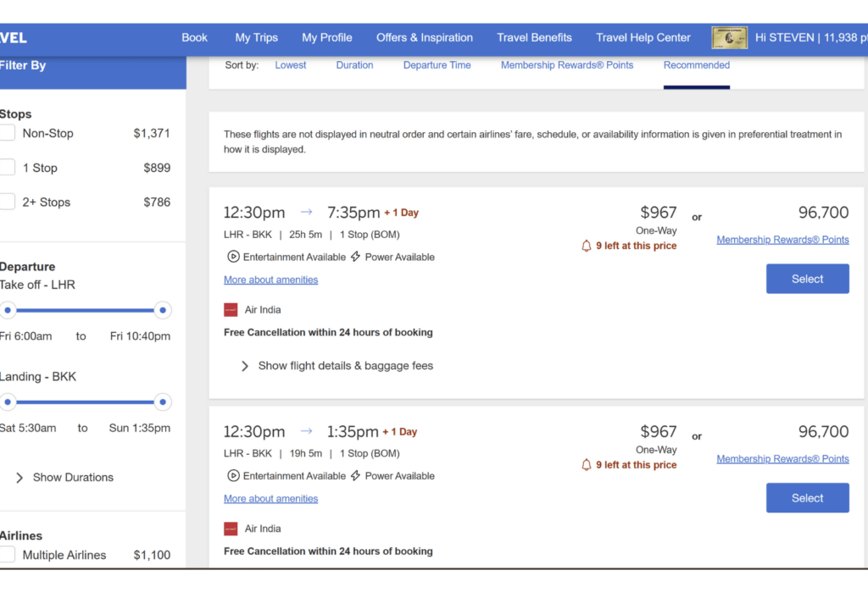Image resolution: width=868 pixels, height=593 pixels.
Task: Click the bell icon in the 7:35pm flight card
Action: pyautogui.click(x=587, y=246)
